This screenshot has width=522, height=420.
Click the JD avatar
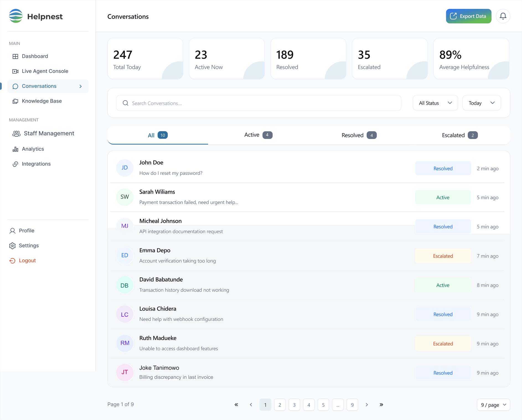[x=125, y=168]
